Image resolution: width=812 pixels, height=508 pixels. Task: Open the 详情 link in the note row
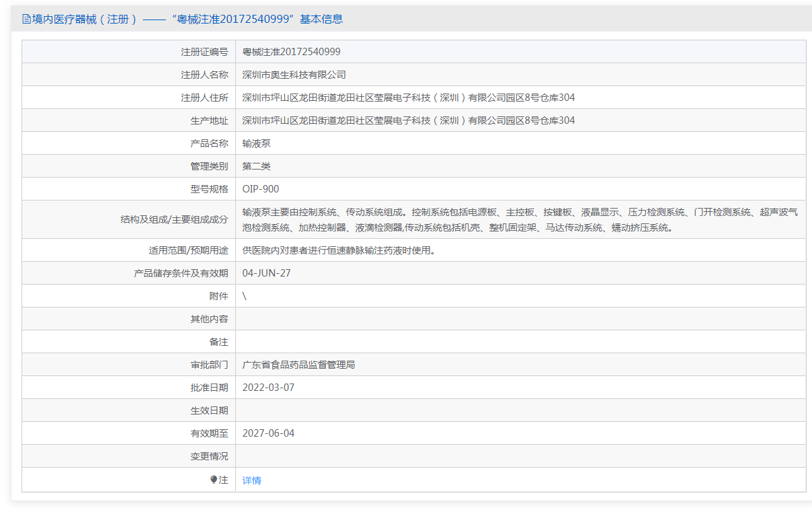[251, 480]
